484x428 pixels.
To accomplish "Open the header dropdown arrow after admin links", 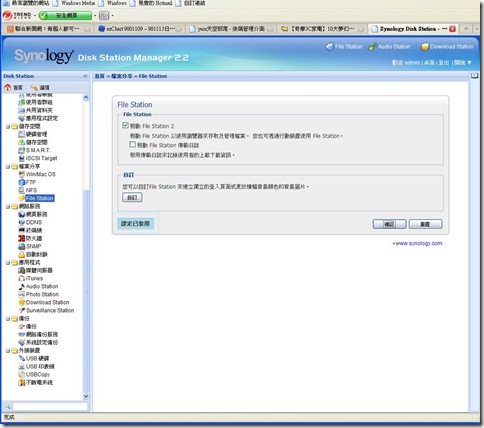I will tap(470, 62).
